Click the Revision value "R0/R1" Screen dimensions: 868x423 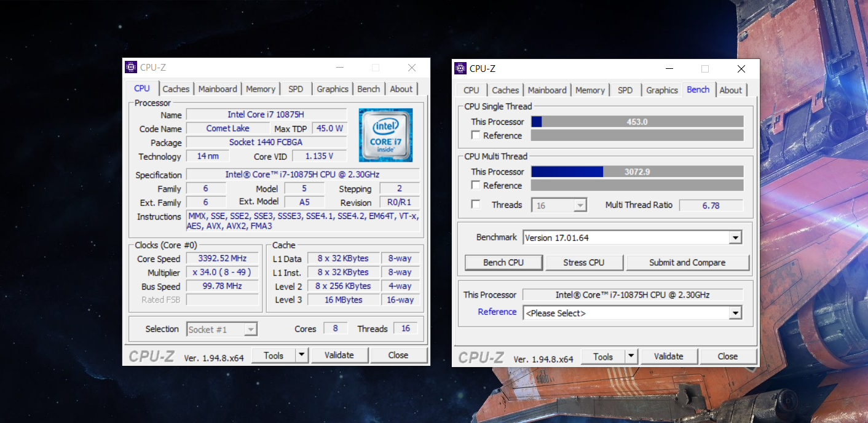[x=400, y=202]
